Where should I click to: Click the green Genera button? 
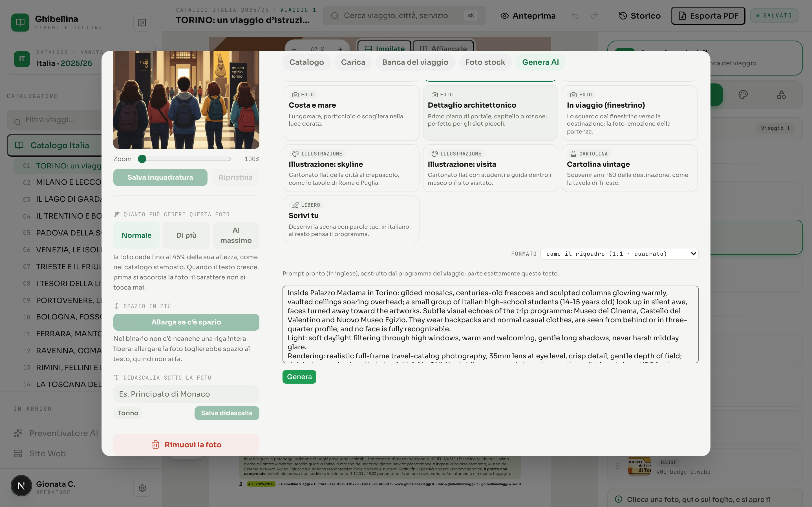tap(299, 377)
